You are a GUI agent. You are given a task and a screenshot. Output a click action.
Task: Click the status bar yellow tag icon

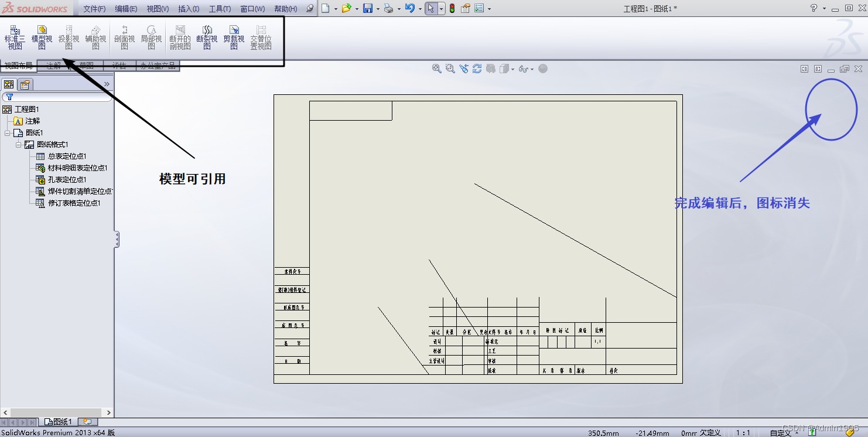(850, 433)
